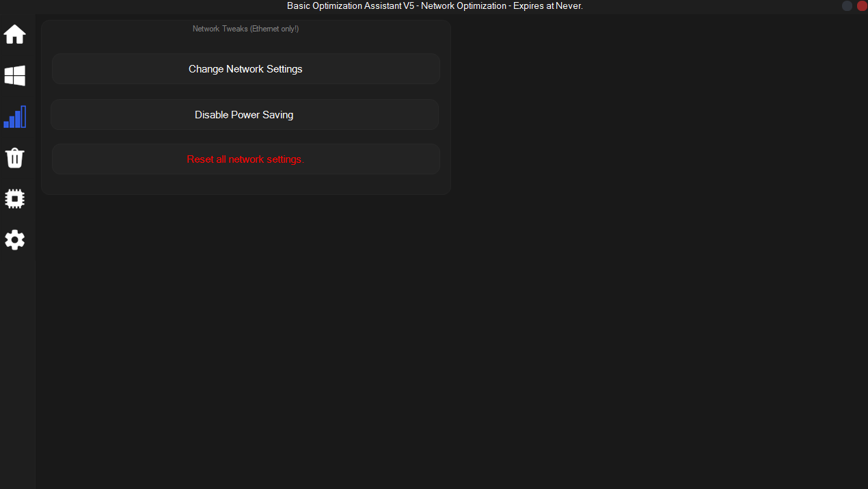Click blank title bar area left of title
The image size is (868, 489).
137,6
